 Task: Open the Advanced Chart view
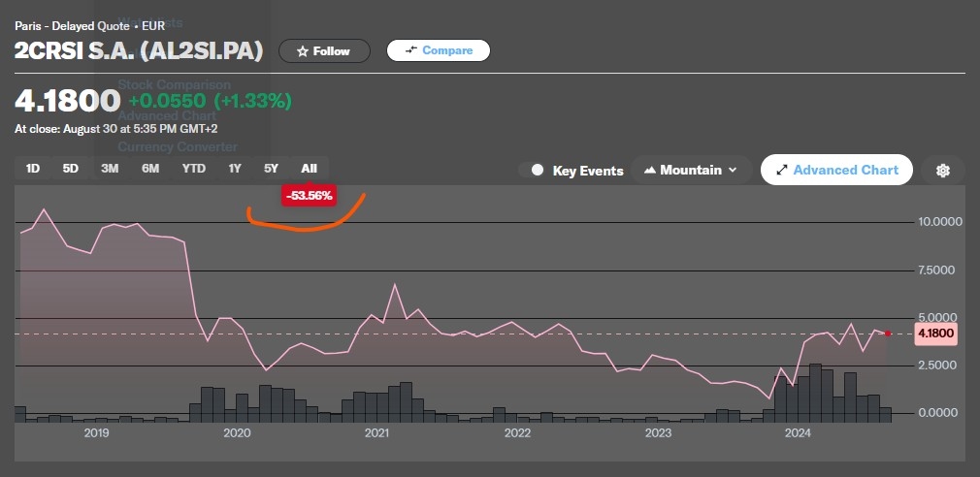pos(836,171)
